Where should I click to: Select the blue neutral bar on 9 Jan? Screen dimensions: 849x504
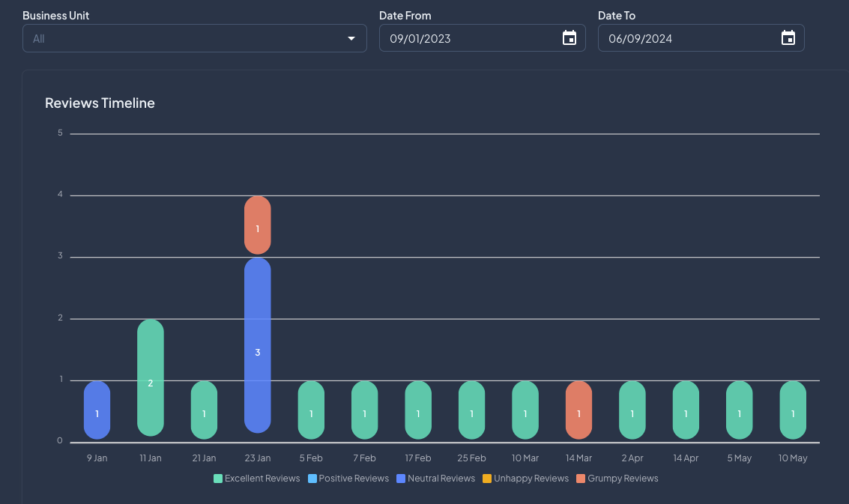97,410
